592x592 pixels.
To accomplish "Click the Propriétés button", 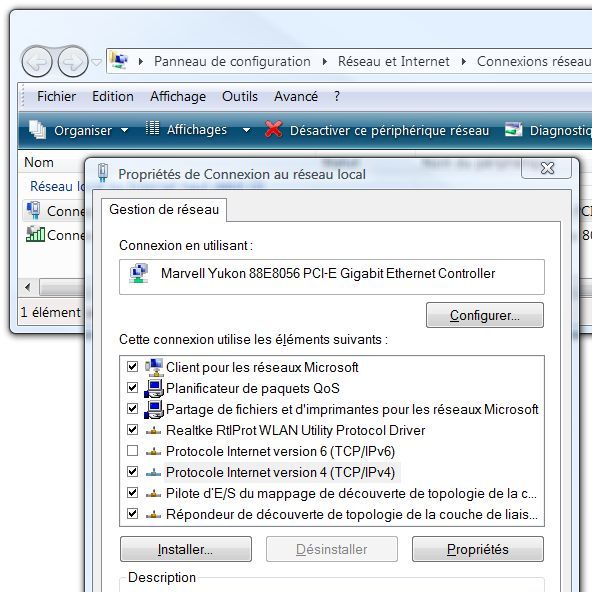I will point(478,549).
